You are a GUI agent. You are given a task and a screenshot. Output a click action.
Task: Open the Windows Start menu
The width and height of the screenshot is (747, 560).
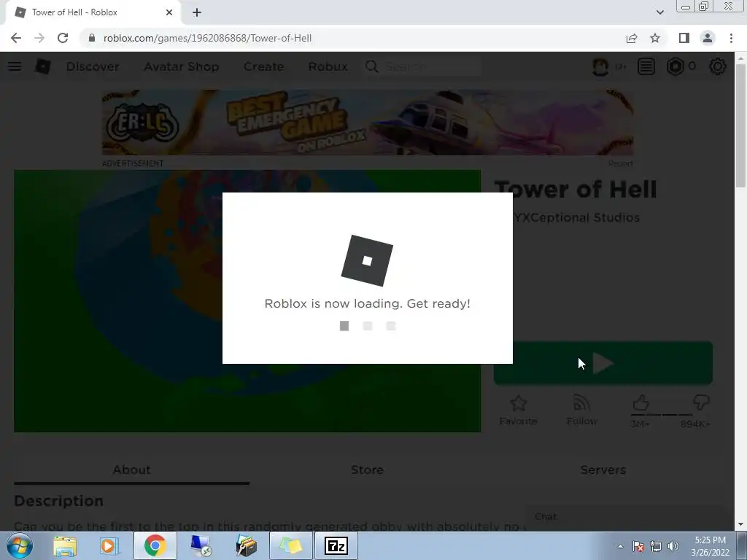point(19,545)
